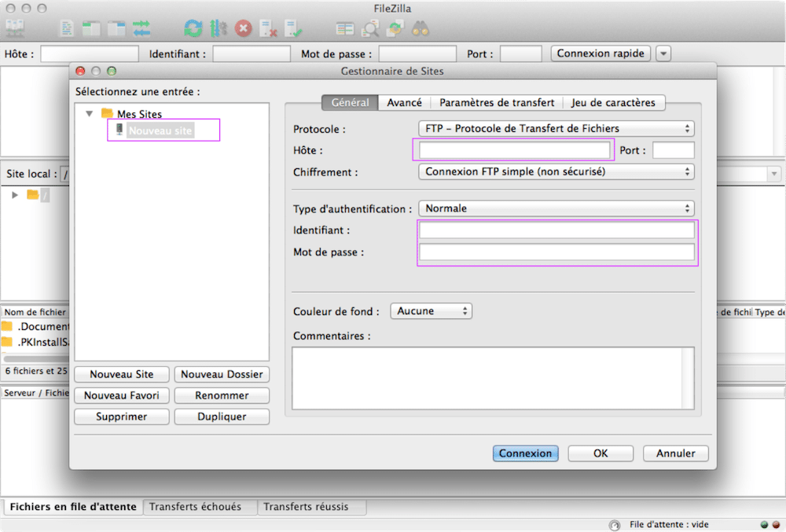The image size is (786, 532).
Task: Open the Protocole dropdown
Action: coord(556,129)
